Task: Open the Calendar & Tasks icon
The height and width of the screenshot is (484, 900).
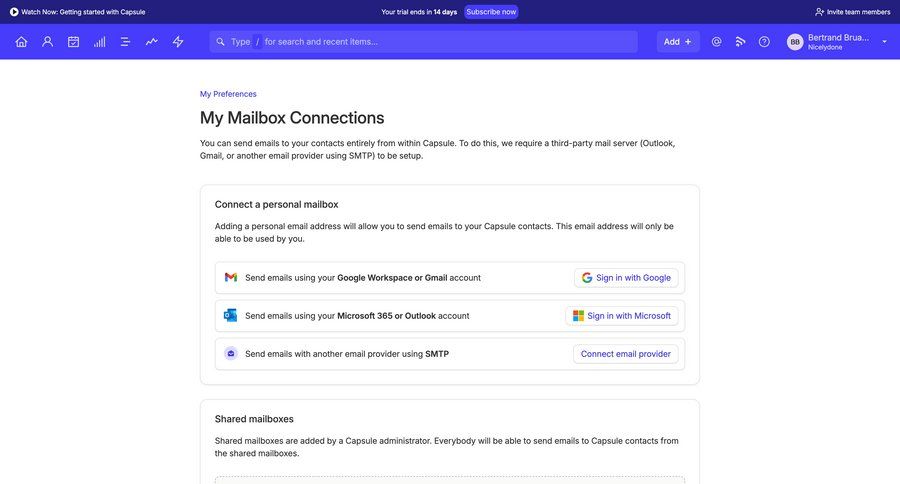Action: (x=73, y=42)
